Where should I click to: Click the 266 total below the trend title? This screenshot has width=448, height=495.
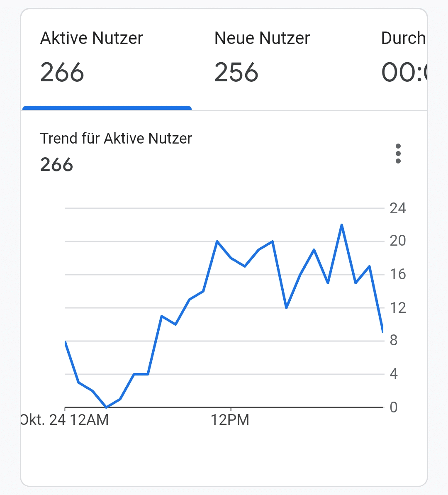(x=56, y=165)
